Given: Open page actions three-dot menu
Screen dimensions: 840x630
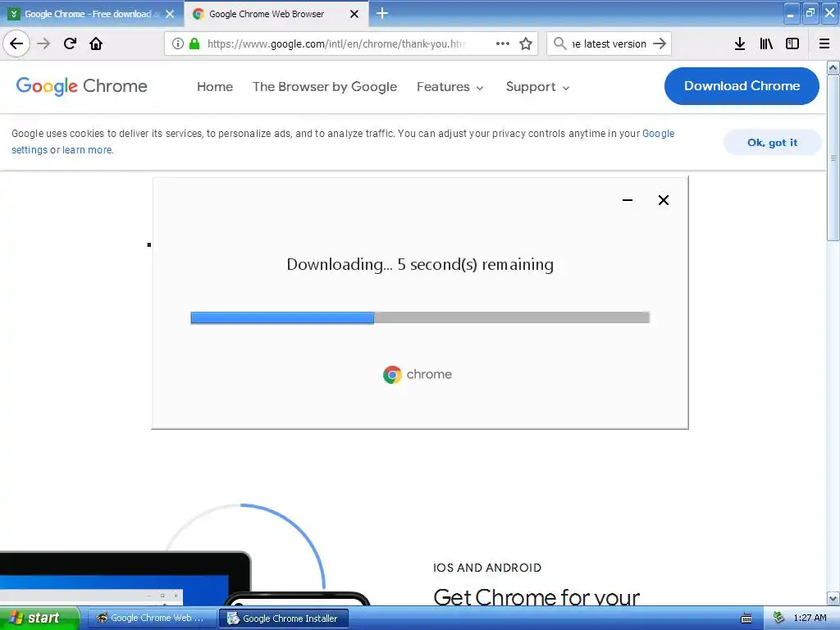Looking at the screenshot, I should click(x=503, y=43).
